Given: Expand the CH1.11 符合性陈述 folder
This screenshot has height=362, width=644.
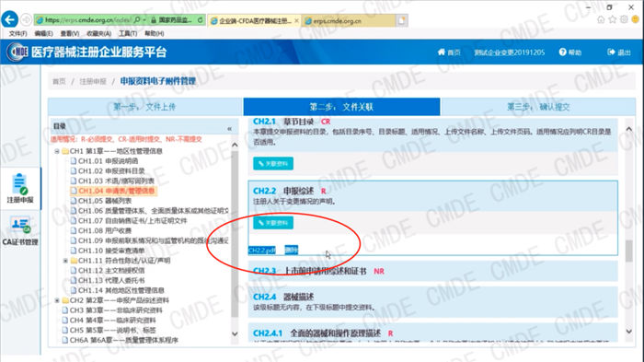Looking at the screenshot, I should [65, 261].
